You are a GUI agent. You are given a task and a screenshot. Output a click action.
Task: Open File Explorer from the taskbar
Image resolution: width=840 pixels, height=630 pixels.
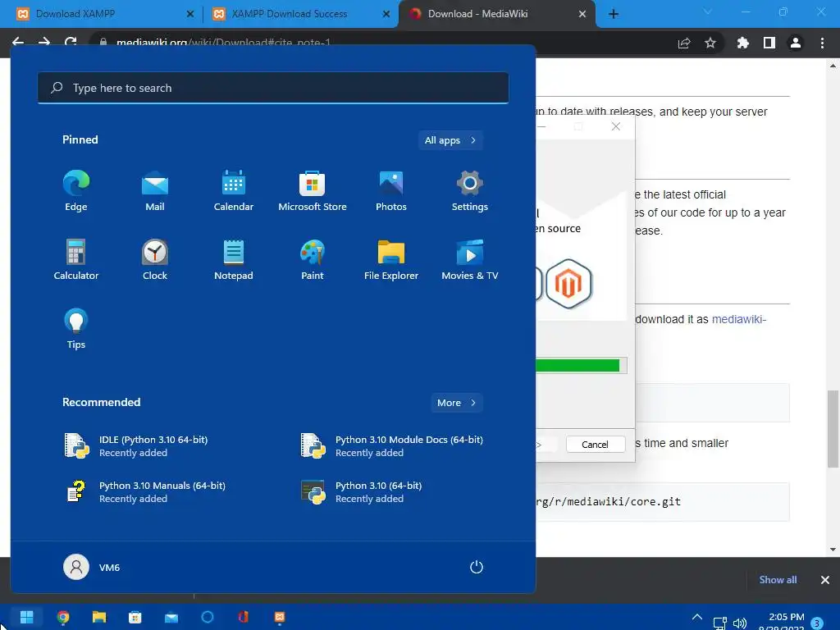pos(99,617)
